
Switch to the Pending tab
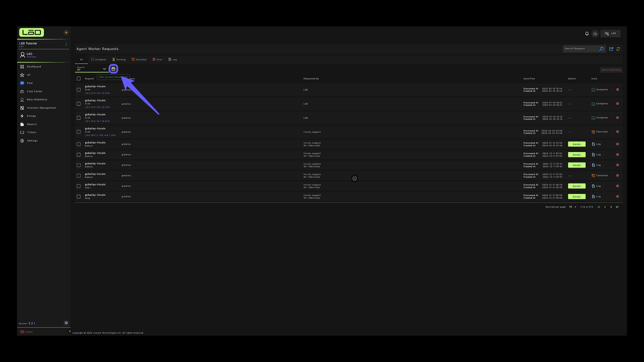click(x=119, y=60)
